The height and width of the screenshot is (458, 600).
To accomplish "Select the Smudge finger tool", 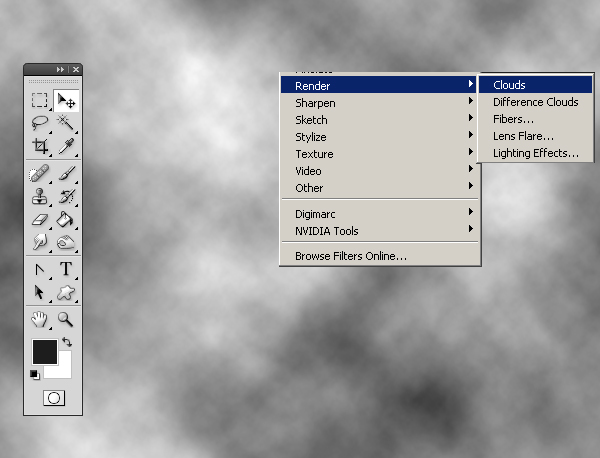I will [x=39, y=242].
